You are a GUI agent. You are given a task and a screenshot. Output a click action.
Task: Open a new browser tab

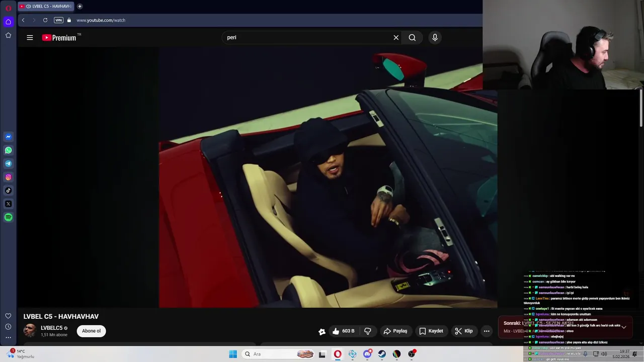click(79, 7)
